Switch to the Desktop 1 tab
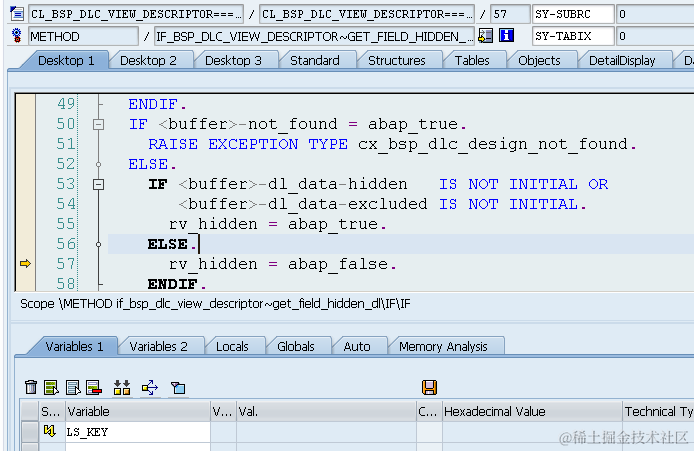694x451 pixels. [66, 61]
